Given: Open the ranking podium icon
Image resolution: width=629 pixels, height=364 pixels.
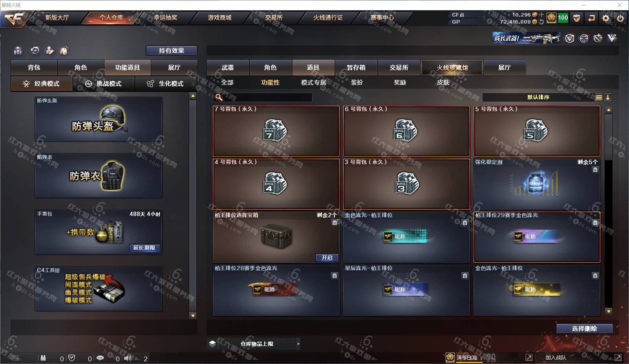Looking at the screenshot, I should tap(18, 50).
